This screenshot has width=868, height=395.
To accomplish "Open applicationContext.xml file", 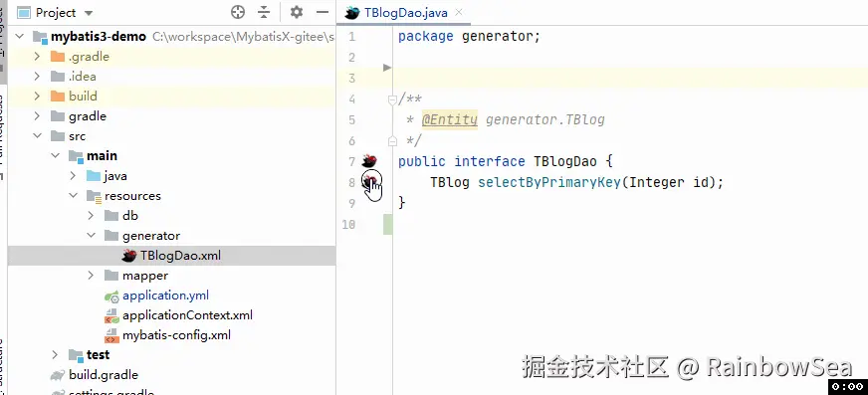I will point(187,315).
